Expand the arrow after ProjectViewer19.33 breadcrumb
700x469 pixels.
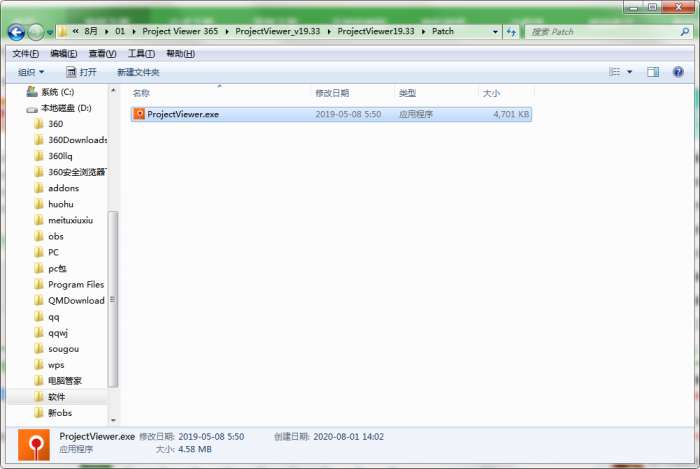[423, 32]
